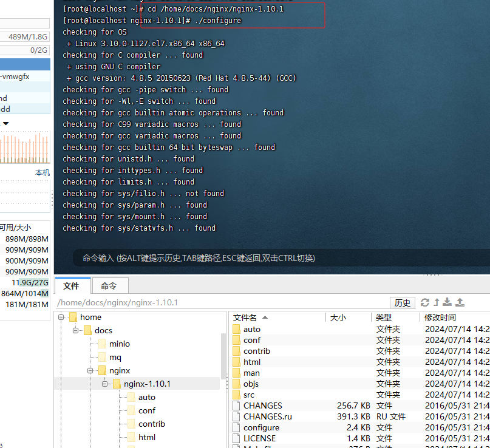Image resolution: width=490 pixels, height=448 pixels.
Task: Click the 本机 link
Action: coord(43,173)
